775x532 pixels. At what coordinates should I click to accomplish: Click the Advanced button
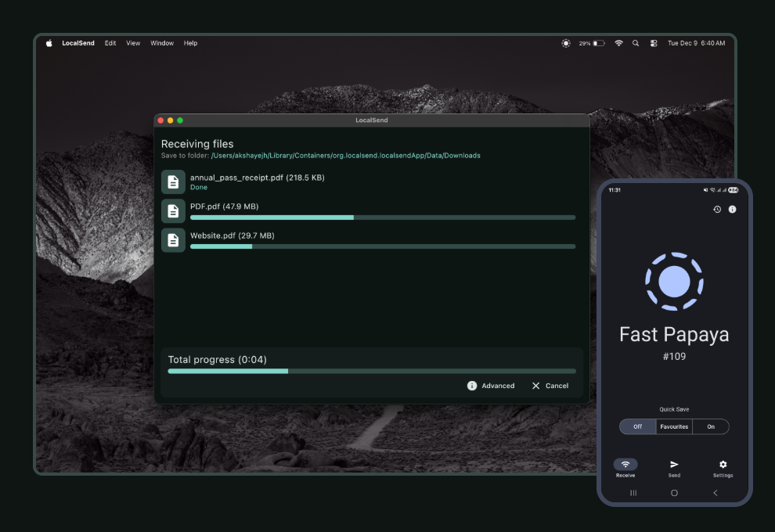click(x=491, y=386)
